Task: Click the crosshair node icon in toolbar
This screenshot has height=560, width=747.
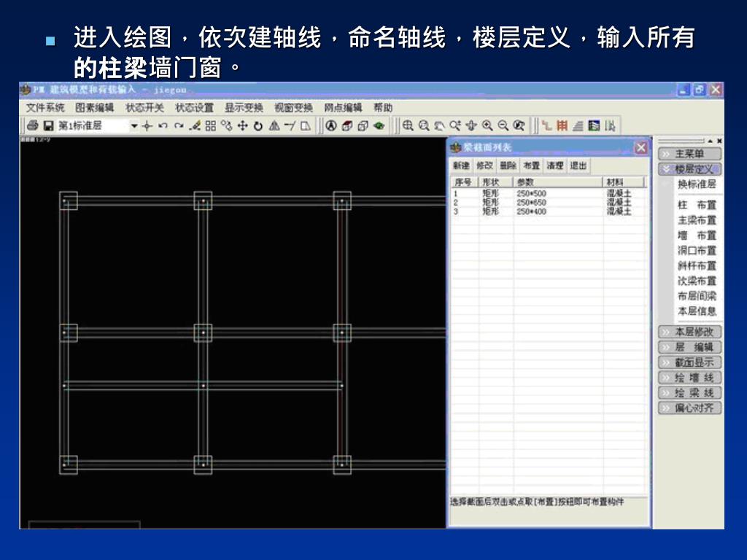Action: (147, 125)
